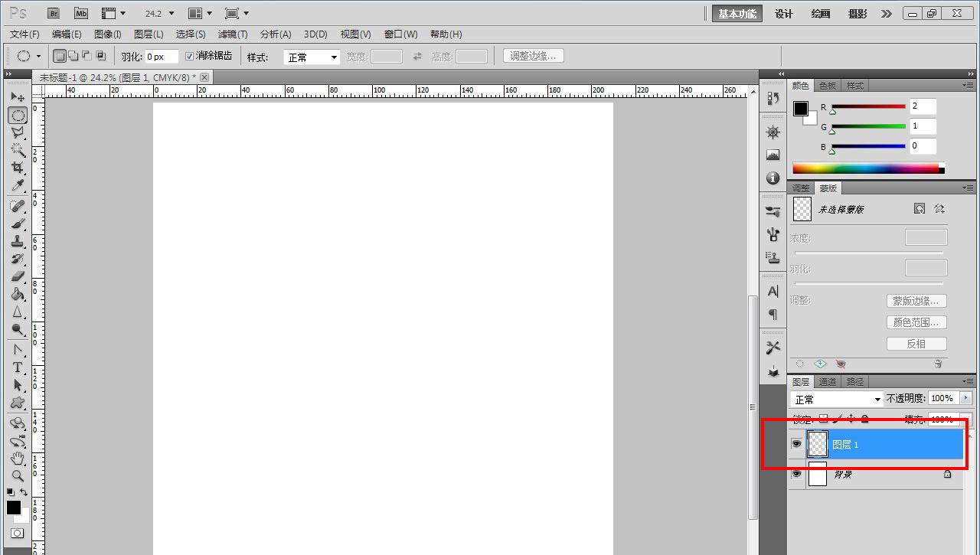Viewport: 980px width, 555px height.
Task: Select the Magic Wand tool
Action: (x=18, y=150)
